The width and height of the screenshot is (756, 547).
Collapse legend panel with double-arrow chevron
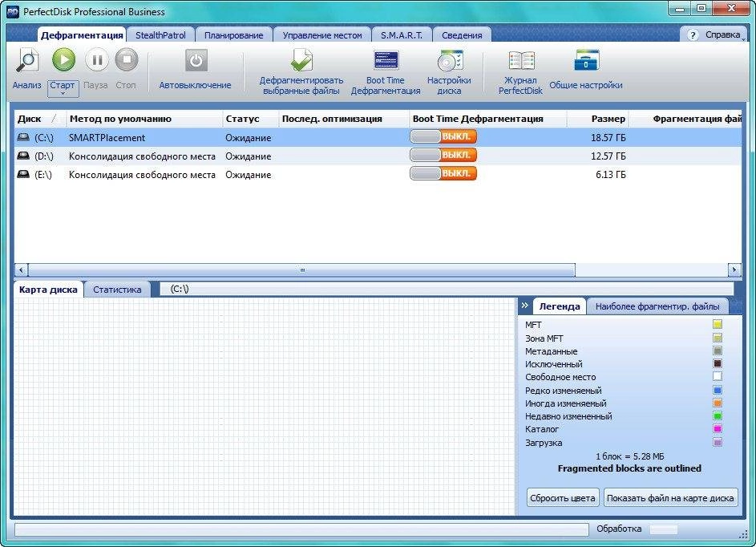pyautogui.click(x=524, y=306)
